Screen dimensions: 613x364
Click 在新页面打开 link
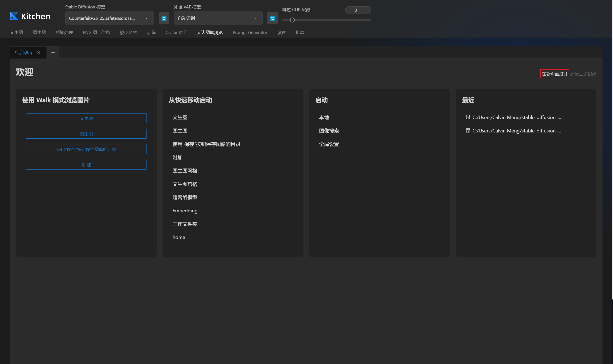[x=554, y=74]
